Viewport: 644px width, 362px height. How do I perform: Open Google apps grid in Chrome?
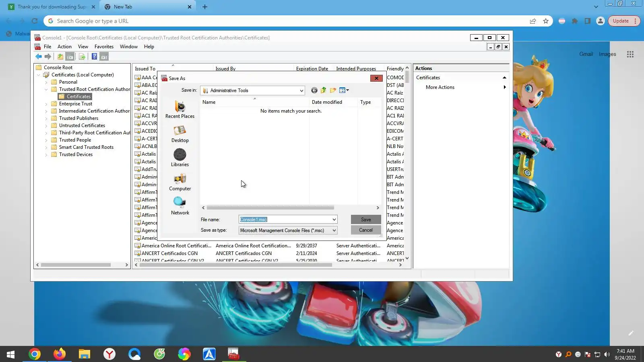630,54
